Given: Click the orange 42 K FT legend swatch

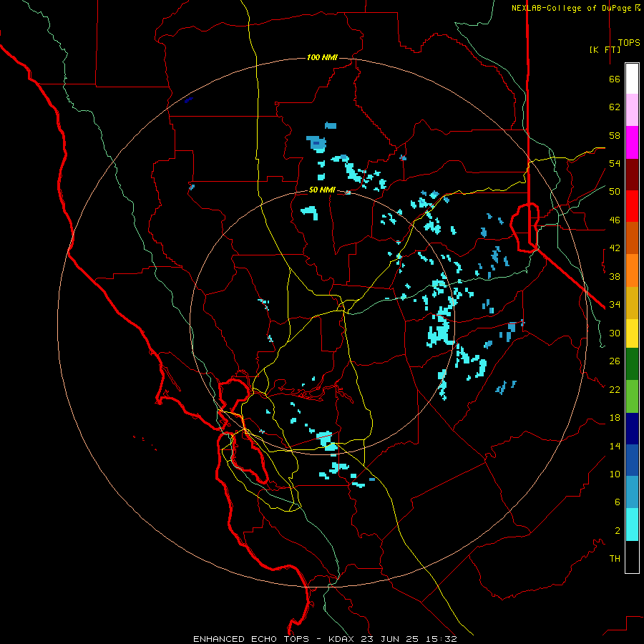Looking at the screenshot, I should [x=632, y=270].
